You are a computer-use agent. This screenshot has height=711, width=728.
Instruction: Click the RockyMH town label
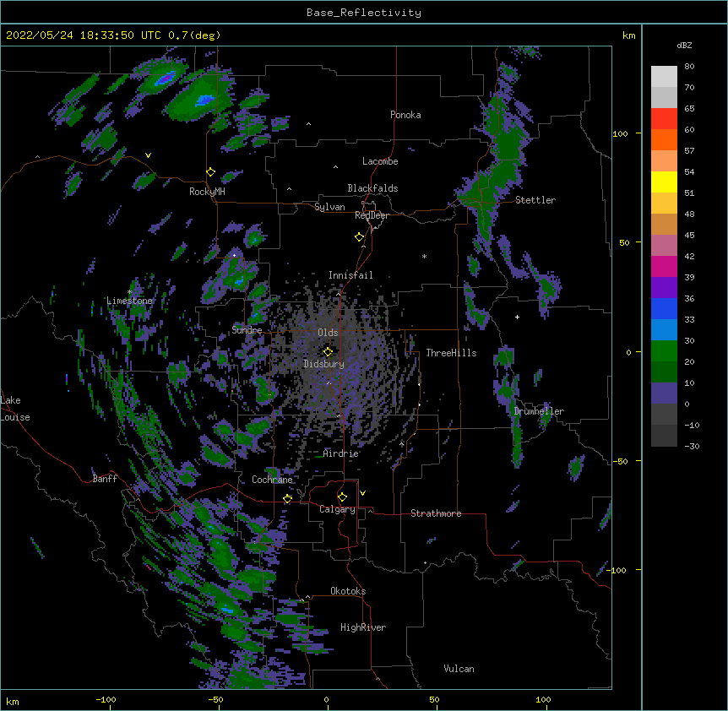pyautogui.click(x=207, y=192)
